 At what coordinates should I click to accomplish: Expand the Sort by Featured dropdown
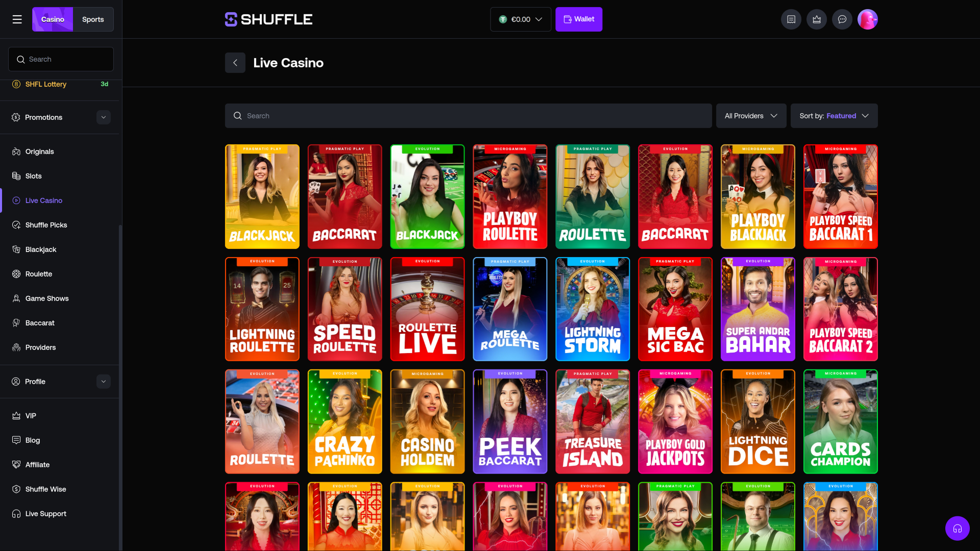coord(834,115)
